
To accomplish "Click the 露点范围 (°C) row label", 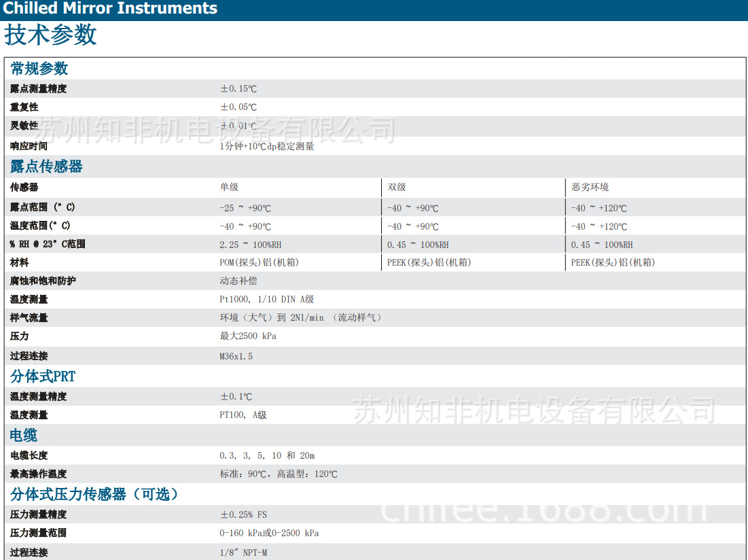I will tap(42, 207).
